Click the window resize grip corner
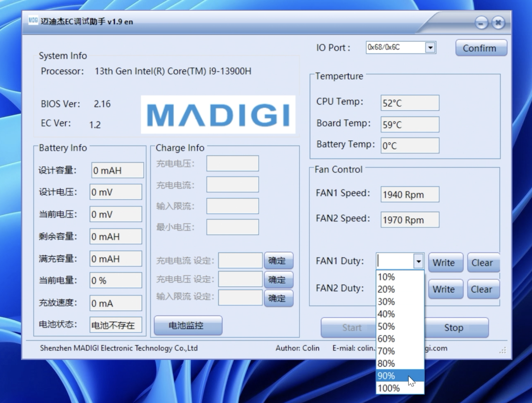This screenshot has height=403, width=532. click(x=503, y=350)
